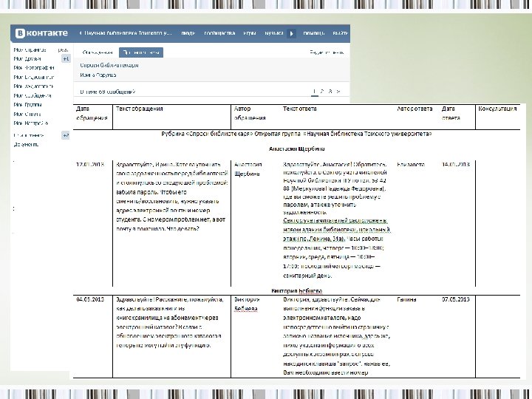
Task: Click the +1 friends counter badge
Action: click(66, 59)
